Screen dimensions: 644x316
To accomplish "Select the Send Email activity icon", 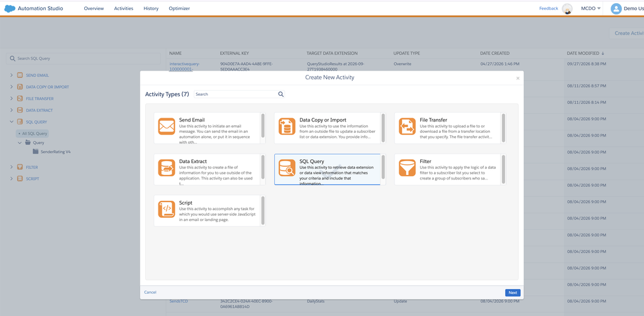I will click(x=166, y=126).
